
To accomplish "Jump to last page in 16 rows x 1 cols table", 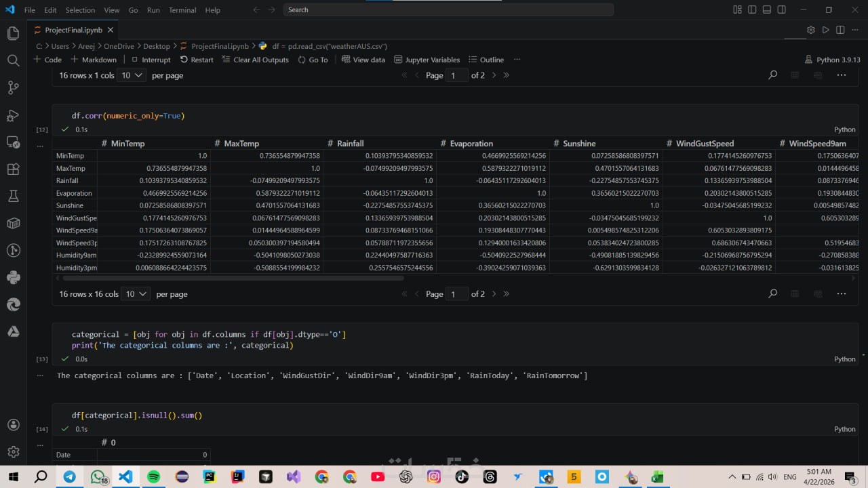I will (506, 75).
